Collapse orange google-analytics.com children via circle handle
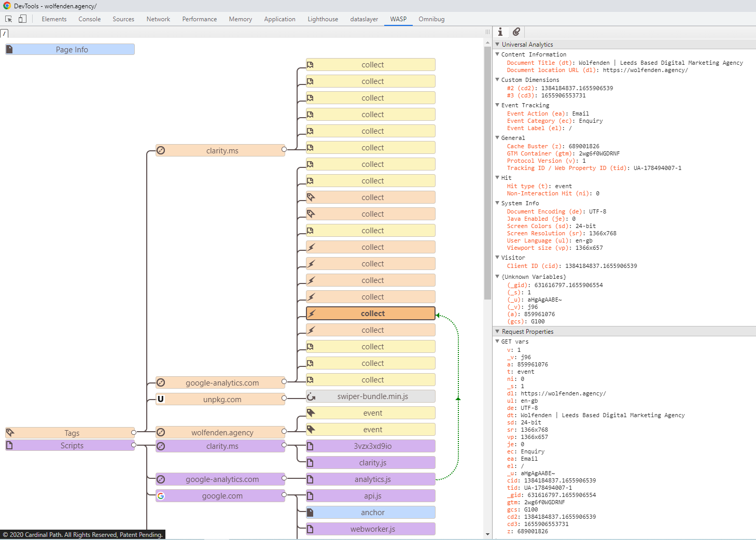 tap(284, 382)
